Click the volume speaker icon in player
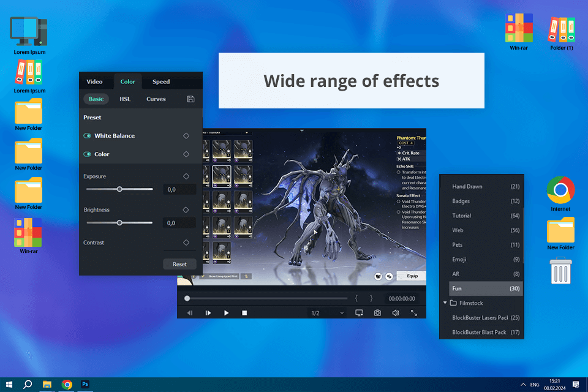The height and width of the screenshot is (392, 588). pos(396,313)
